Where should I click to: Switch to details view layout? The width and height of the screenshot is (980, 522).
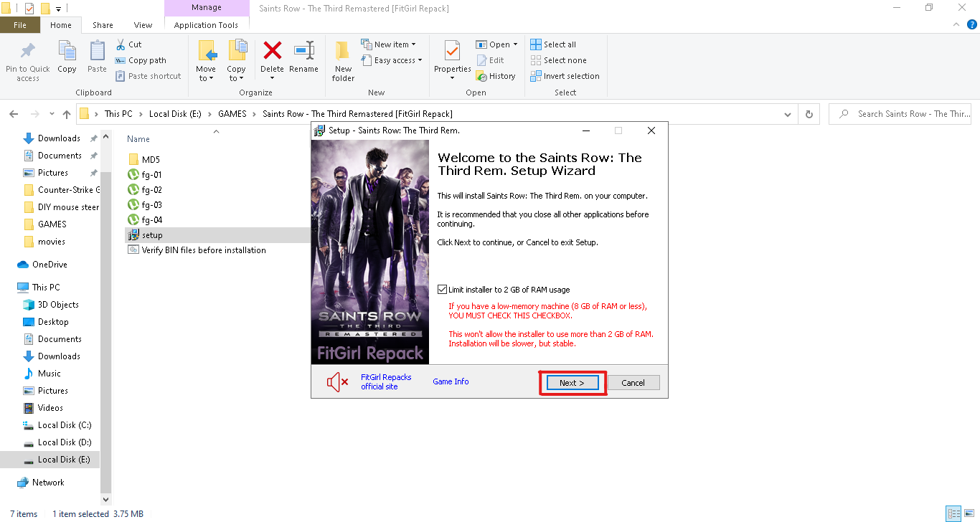(953, 513)
